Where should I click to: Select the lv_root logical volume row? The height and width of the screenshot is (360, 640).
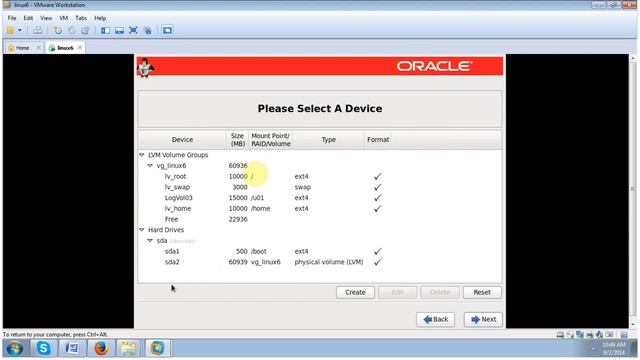click(320, 176)
